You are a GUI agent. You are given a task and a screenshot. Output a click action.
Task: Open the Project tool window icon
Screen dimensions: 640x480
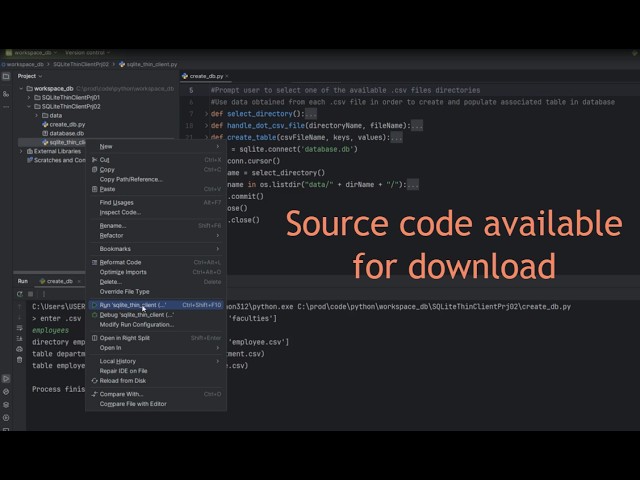click(6, 76)
